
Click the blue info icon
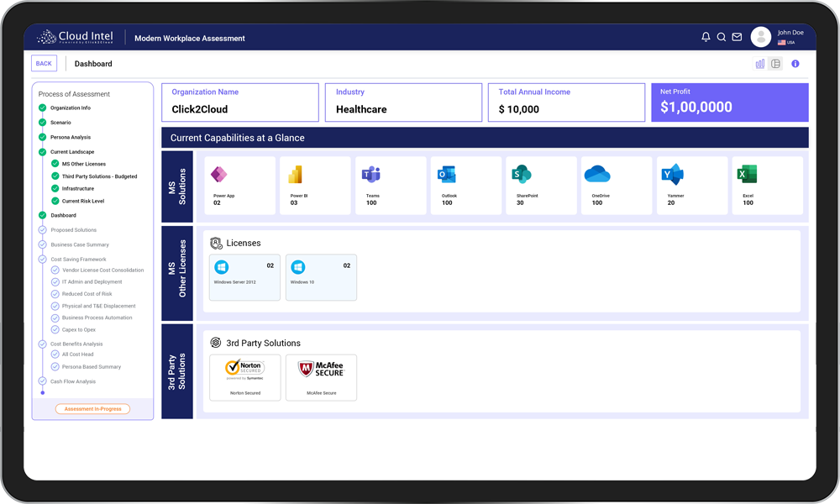pyautogui.click(x=795, y=64)
